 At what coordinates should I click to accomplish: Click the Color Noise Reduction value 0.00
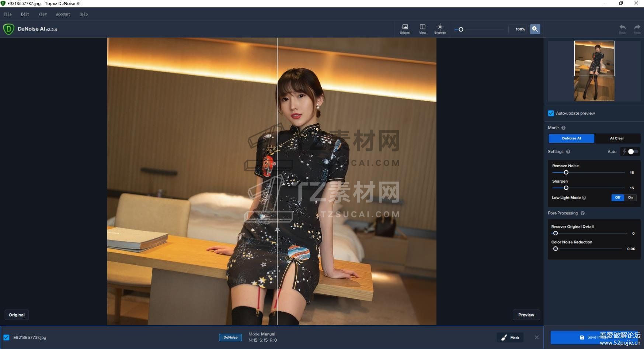coord(631,249)
